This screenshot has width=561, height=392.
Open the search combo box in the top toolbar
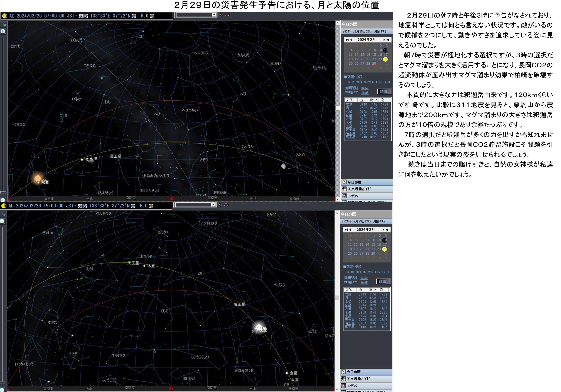pos(196,15)
